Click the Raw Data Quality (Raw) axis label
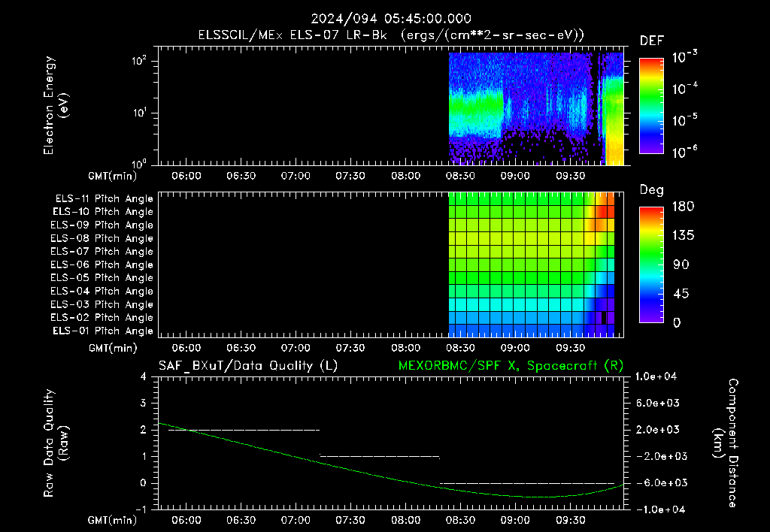This screenshot has width=770, height=532. coord(56,443)
